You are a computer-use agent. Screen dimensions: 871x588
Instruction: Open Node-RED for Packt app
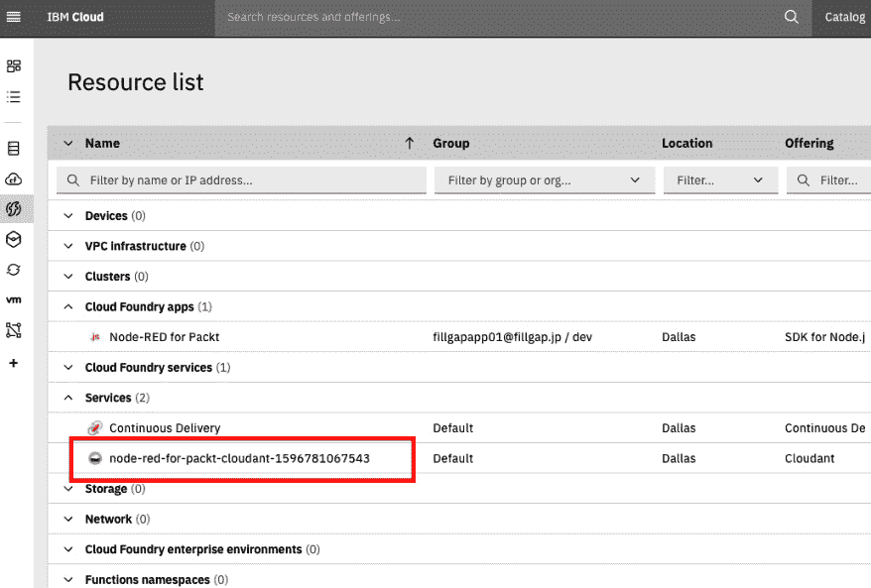coord(165,337)
